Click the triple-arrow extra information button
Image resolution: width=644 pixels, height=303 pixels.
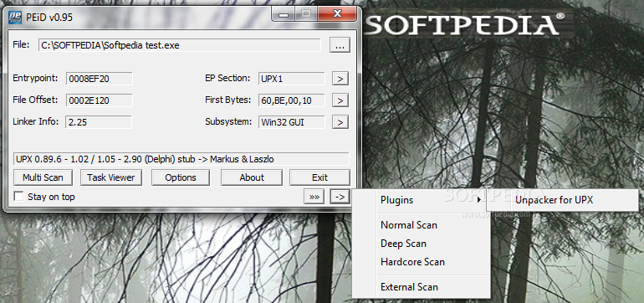pos(314,197)
